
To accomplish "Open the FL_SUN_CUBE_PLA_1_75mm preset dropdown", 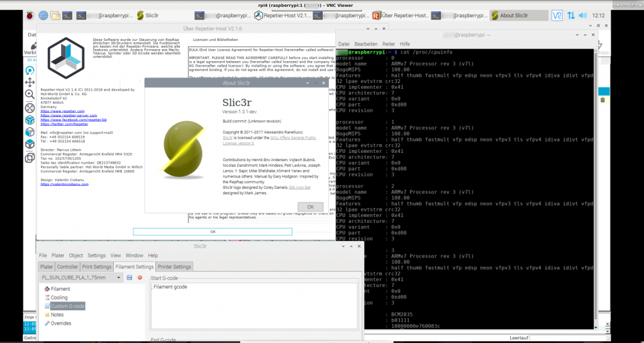I will [x=81, y=278].
